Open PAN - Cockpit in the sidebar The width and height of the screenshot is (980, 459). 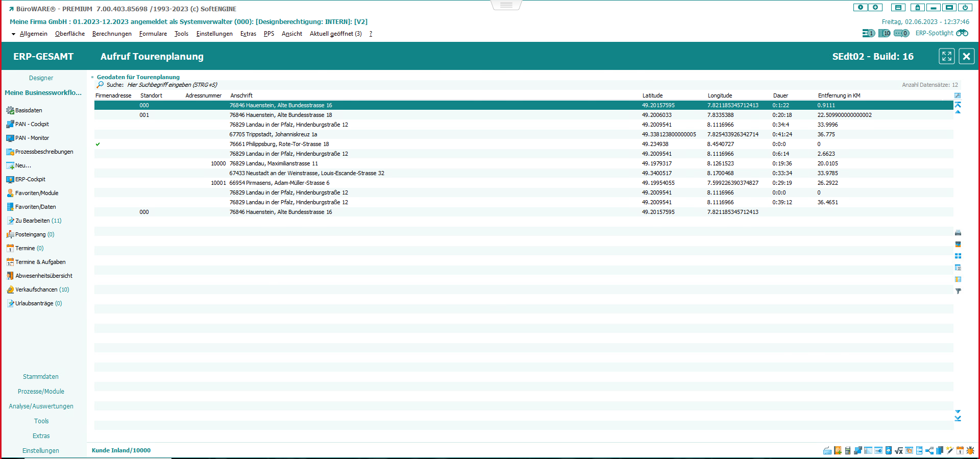point(32,124)
